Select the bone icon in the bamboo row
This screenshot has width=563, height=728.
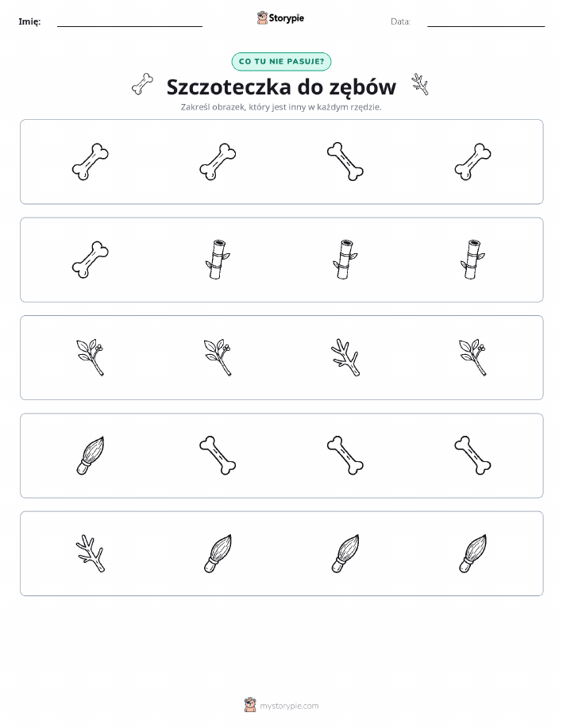click(x=90, y=260)
